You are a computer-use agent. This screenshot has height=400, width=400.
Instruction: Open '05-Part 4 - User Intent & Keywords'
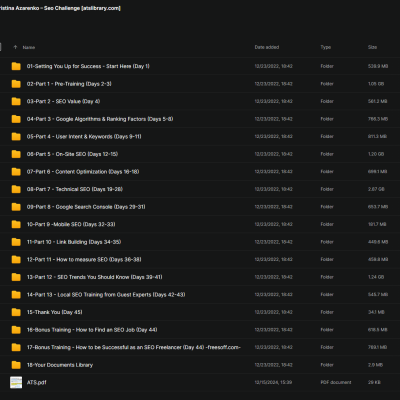pos(84,137)
